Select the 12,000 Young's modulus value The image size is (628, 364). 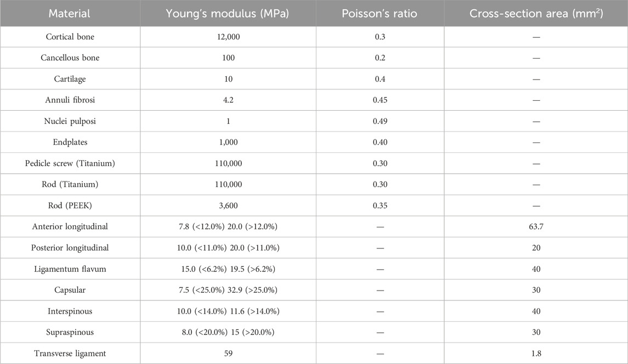[x=228, y=37]
